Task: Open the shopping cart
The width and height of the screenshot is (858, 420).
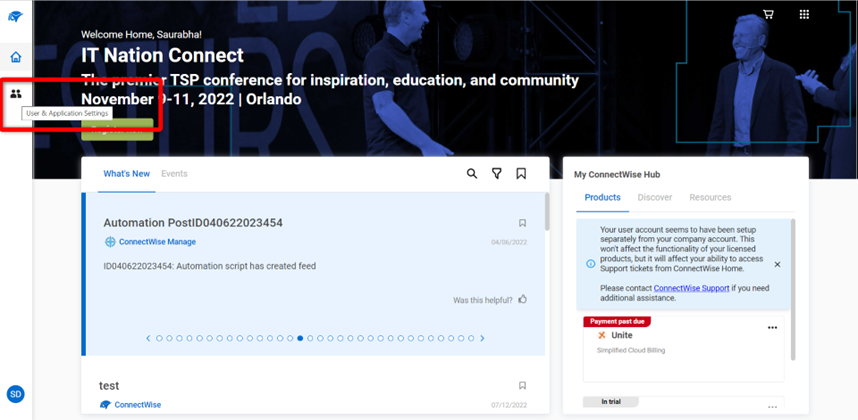Action: point(768,14)
